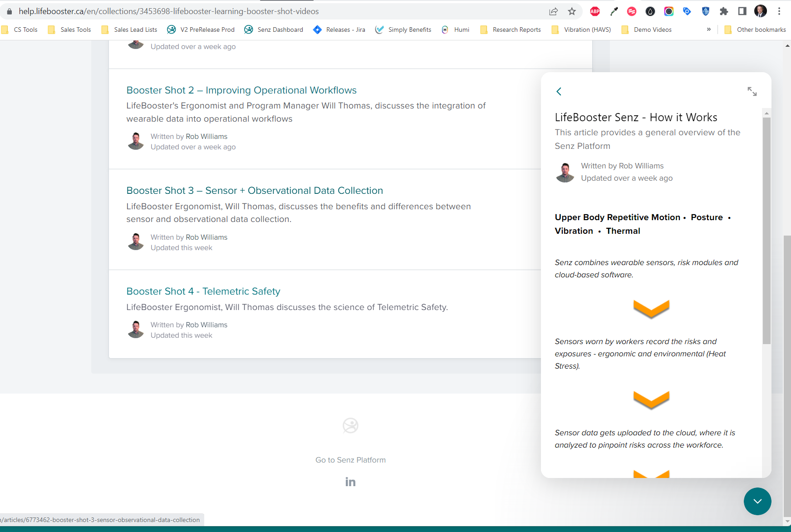The image size is (791, 532).
Task: Collapse the messenger with round chevron button
Action: (757, 501)
